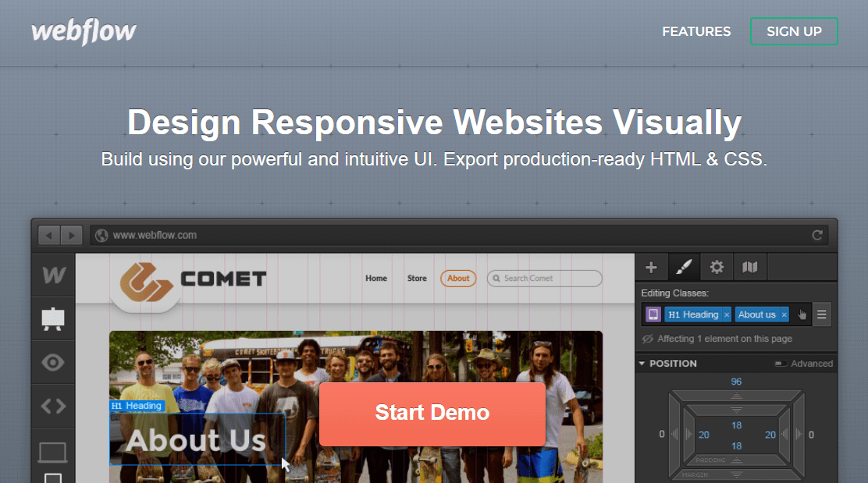Viewport: 868px width, 483px height.
Task: Open the Style brush tab
Action: pyautogui.click(x=684, y=268)
